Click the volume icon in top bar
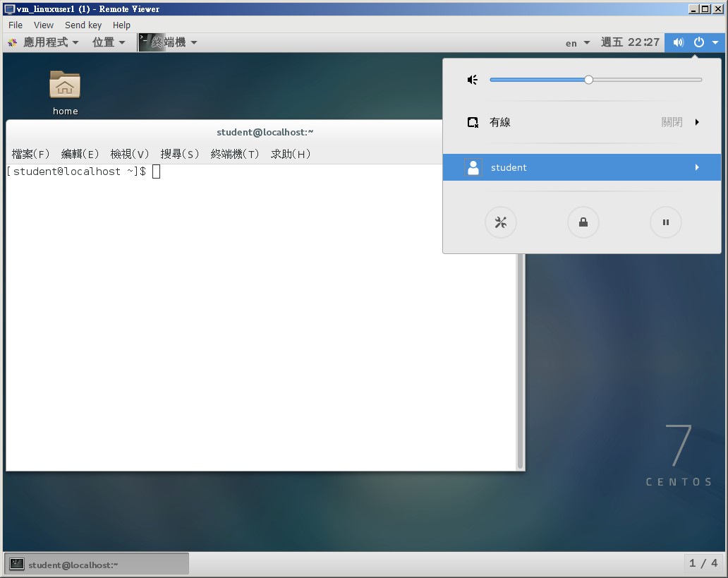The width and height of the screenshot is (728, 578). (677, 42)
